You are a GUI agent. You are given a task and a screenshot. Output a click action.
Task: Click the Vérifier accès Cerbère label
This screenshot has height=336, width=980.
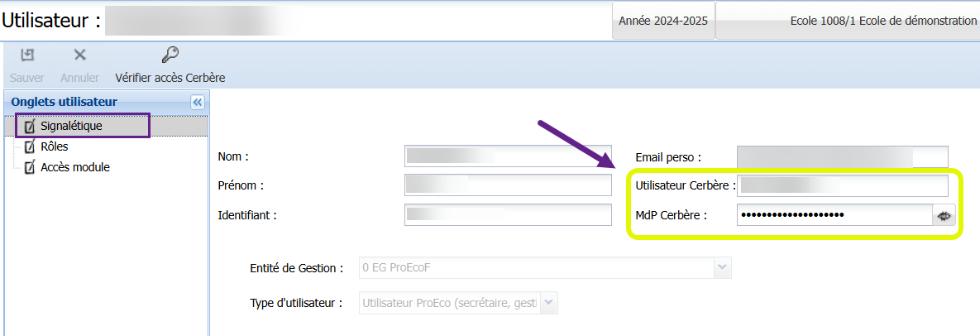point(170,78)
